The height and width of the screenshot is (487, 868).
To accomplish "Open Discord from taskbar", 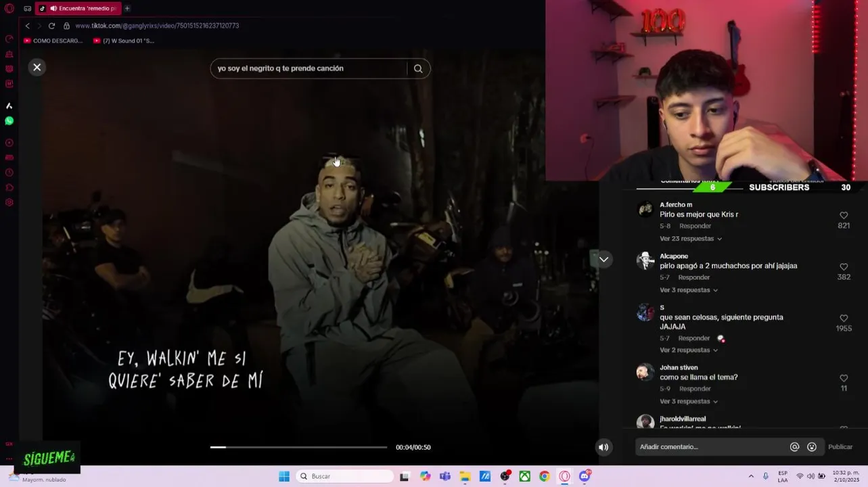I will click(585, 476).
